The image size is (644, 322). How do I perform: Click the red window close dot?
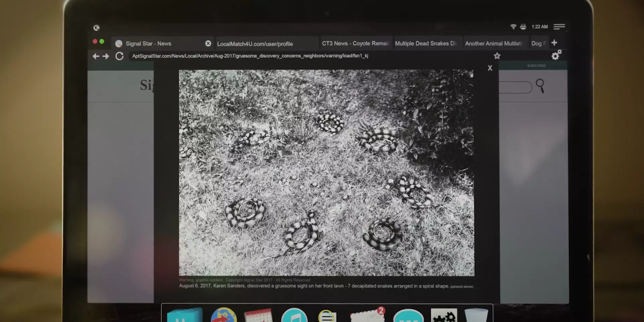pos(95,41)
